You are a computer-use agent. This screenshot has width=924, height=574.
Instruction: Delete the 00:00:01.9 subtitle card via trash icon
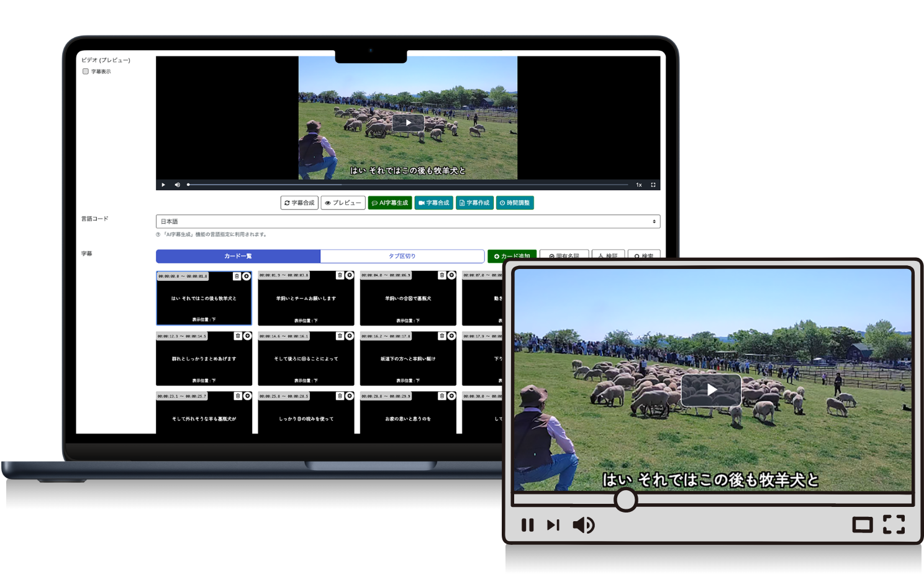click(x=340, y=275)
